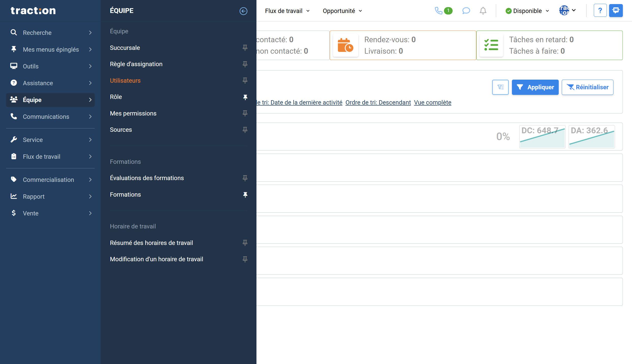Viewport: 632px width, 364px height.
Task: Open the Utilisateurs menu entry
Action: tap(125, 81)
